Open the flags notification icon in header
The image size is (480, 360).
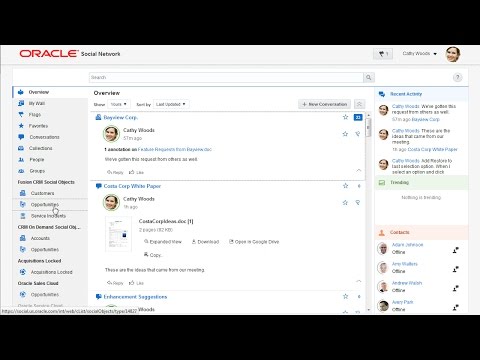383,54
